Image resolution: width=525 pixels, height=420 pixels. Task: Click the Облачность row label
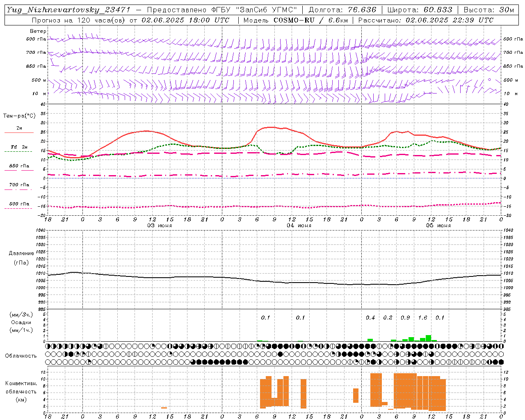coord(21,356)
